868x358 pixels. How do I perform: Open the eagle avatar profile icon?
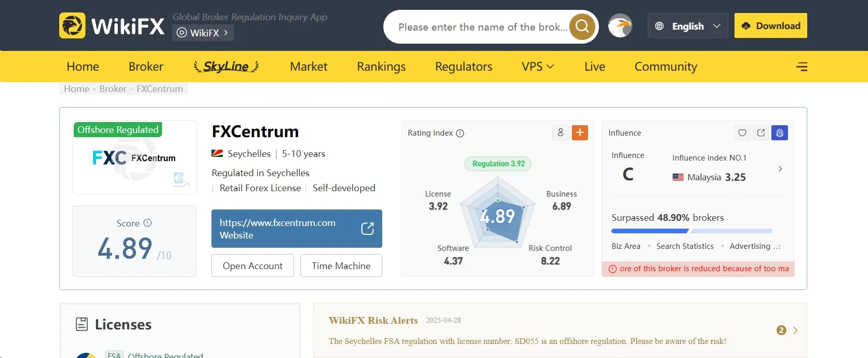click(620, 25)
